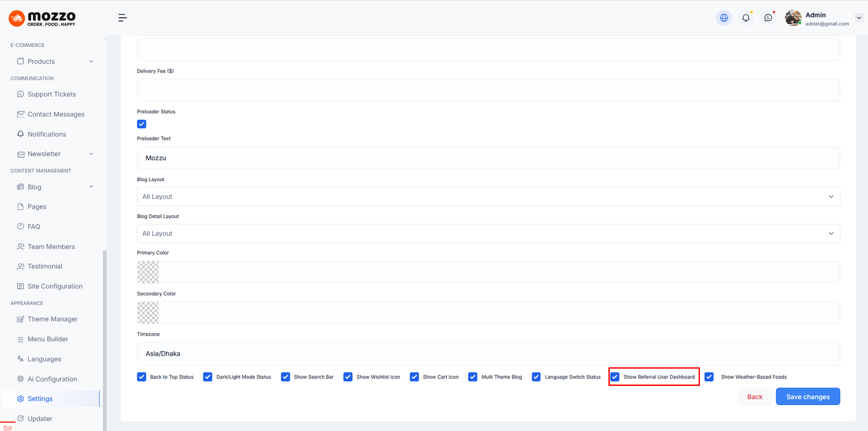Image resolution: width=868 pixels, height=431 pixels.
Task: Open the globe language icon in header
Action: (x=724, y=18)
